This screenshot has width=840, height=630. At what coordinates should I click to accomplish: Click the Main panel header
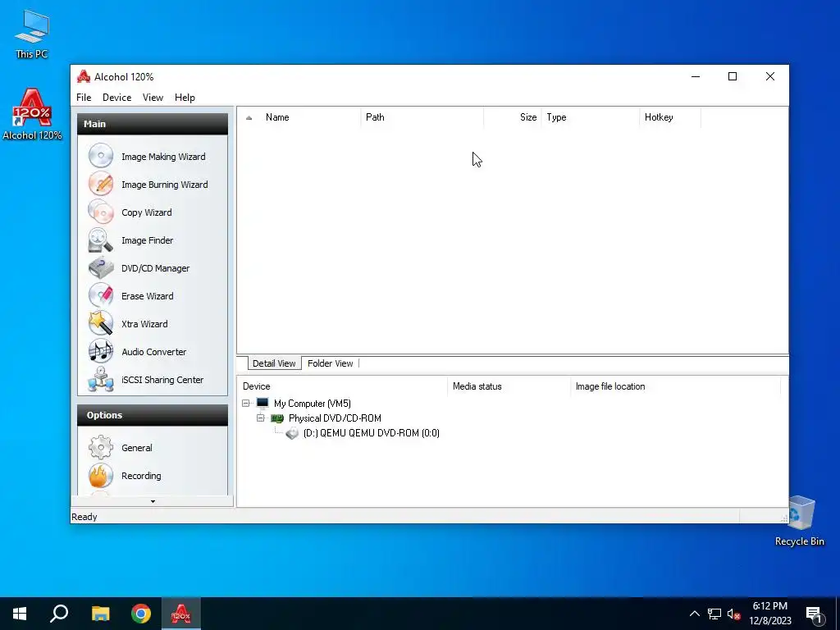point(153,124)
